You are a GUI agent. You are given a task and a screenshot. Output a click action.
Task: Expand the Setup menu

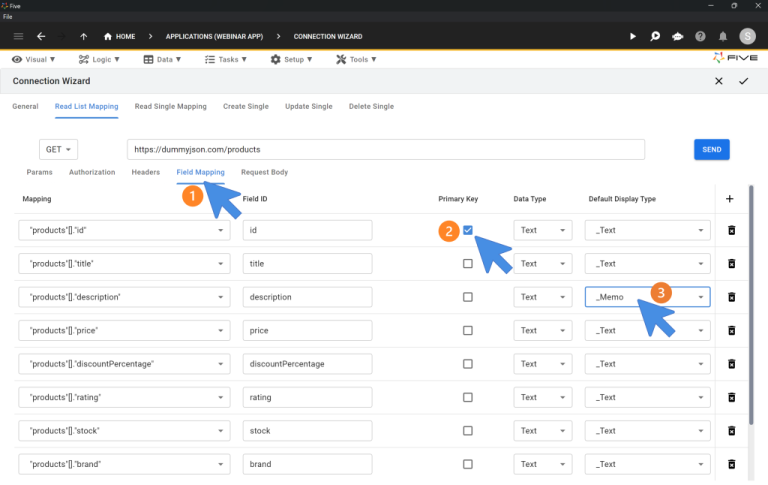(291, 59)
